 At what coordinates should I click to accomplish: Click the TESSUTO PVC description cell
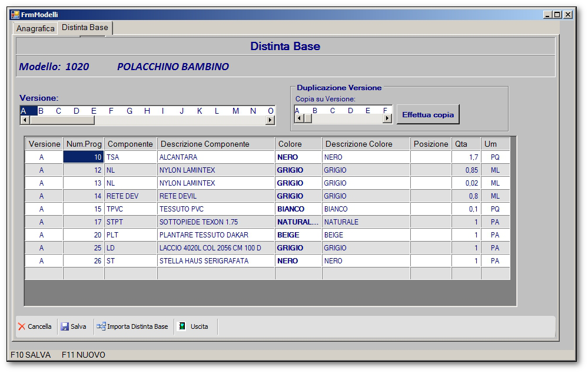pos(216,209)
